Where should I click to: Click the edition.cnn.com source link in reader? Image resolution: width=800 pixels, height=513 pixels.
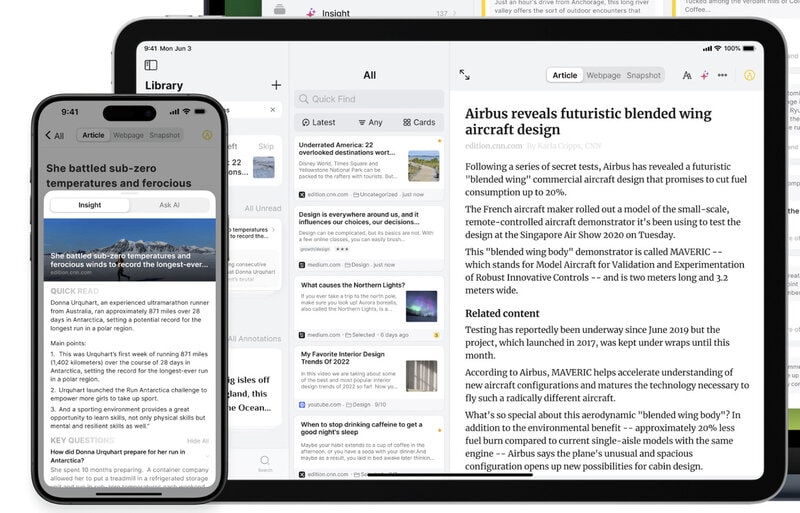point(493,146)
